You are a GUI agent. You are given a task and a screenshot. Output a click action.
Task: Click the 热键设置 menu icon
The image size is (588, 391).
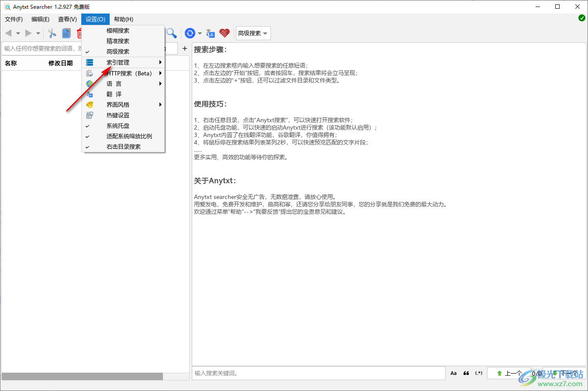coord(90,115)
